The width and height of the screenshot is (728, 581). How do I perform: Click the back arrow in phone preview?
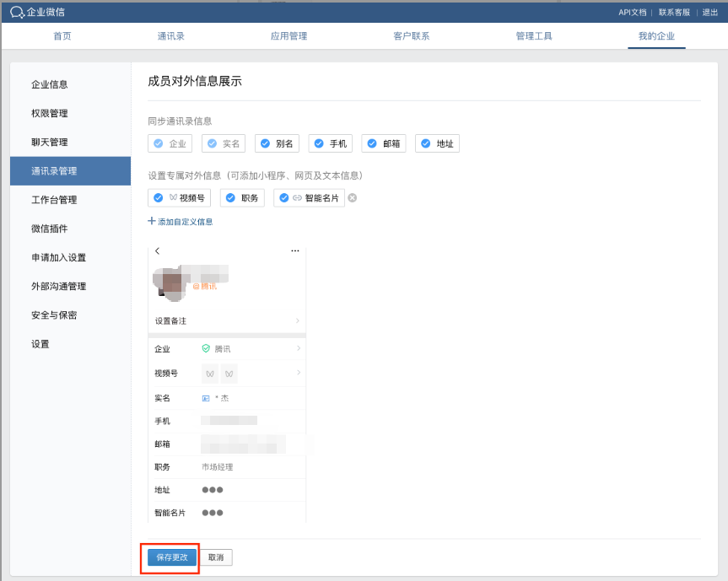[x=158, y=250]
